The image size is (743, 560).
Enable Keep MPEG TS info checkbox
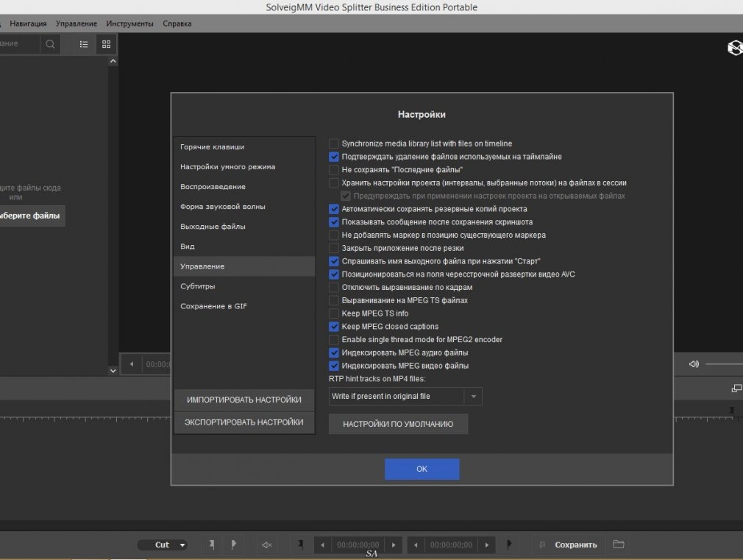pos(333,313)
